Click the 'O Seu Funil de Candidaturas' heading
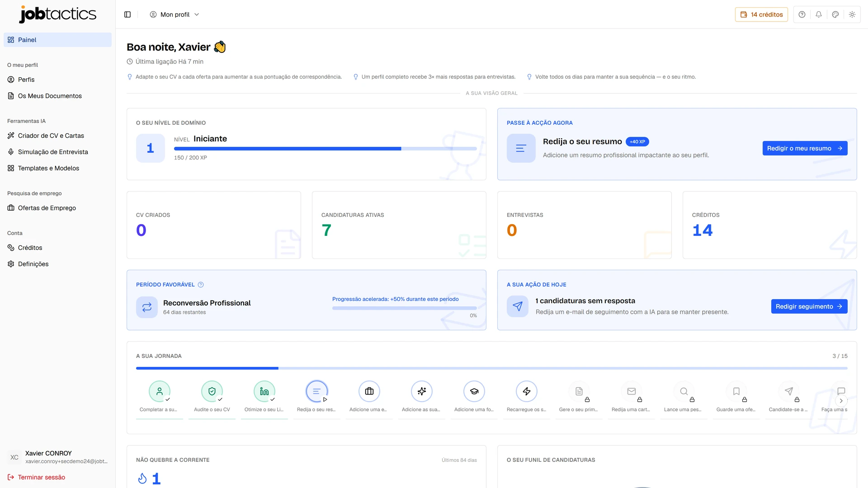 pyautogui.click(x=551, y=460)
